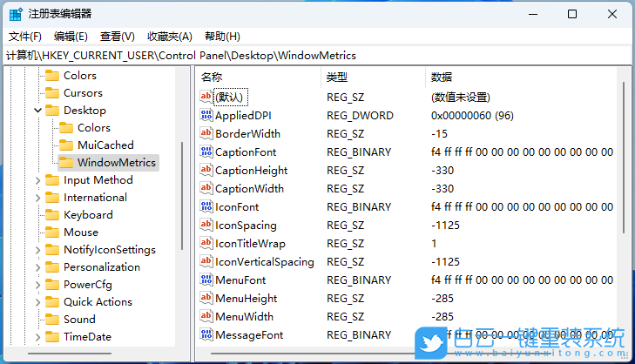This screenshot has height=364, width=635.
Task: Minimize the Registry Editor window
Action: [533, 14]
